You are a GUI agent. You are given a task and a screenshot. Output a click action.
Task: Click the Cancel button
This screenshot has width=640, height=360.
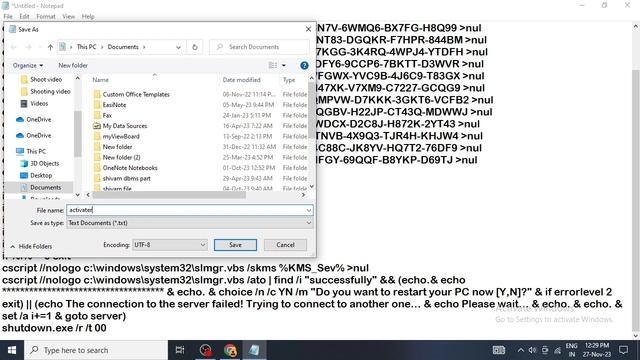click(x=285, y=245)
